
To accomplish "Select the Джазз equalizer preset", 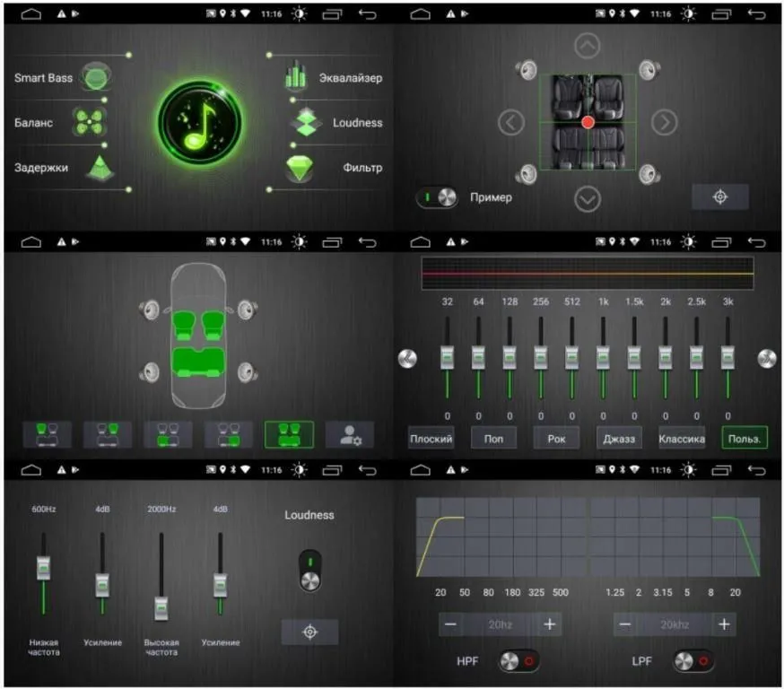I will point(619,438).
